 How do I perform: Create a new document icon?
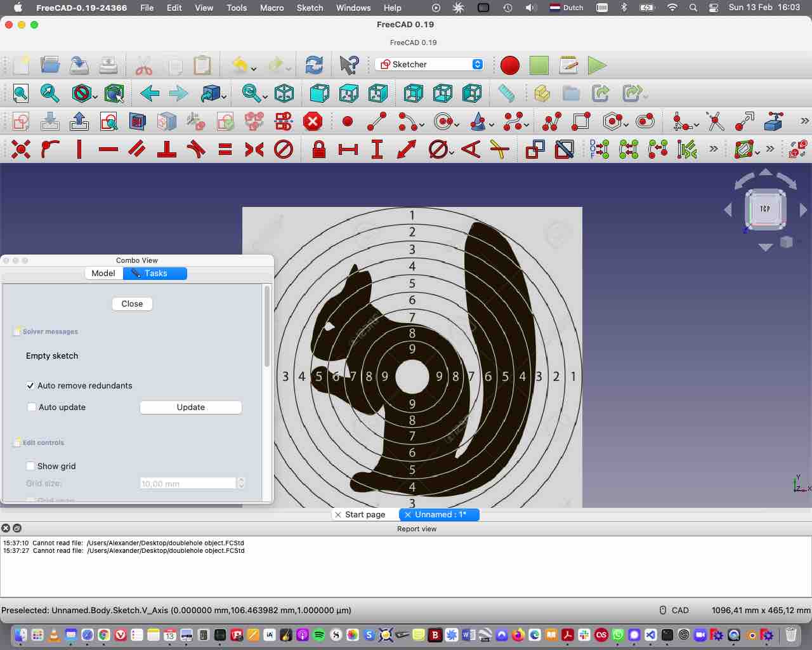(21, 65)
